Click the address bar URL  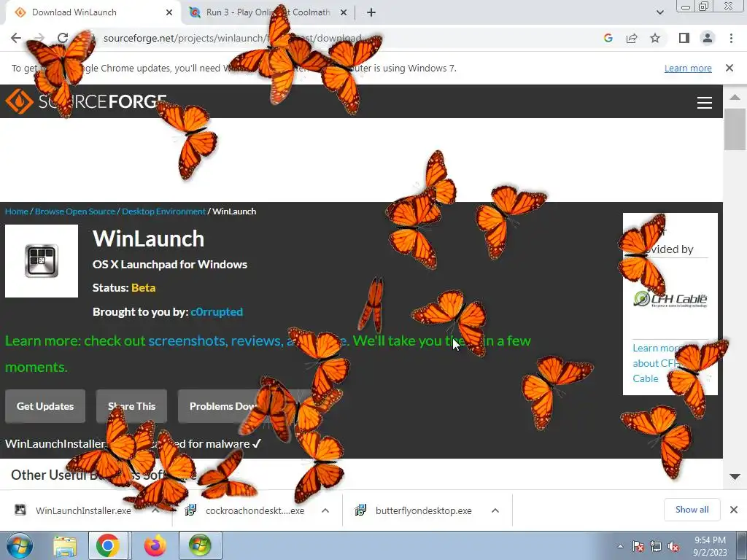(233, 38)
